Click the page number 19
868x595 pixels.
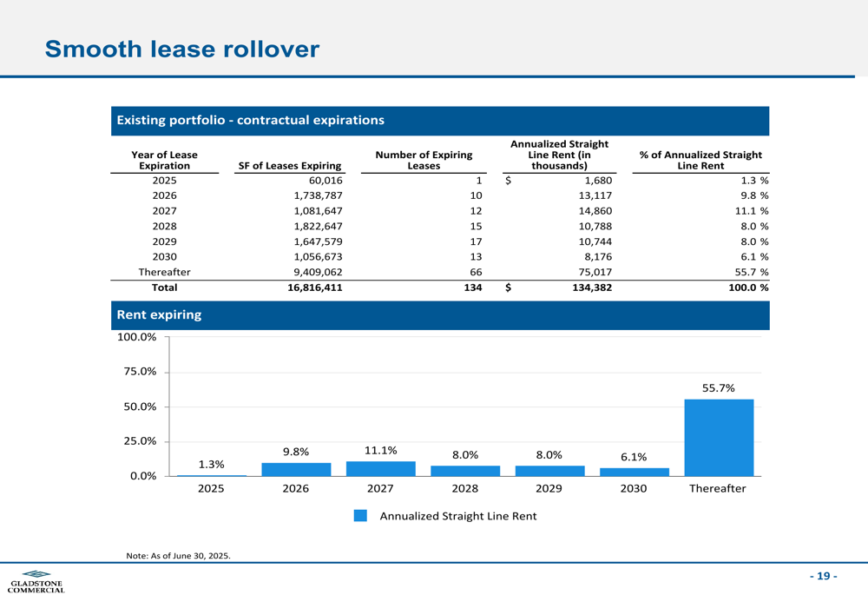point(824,576)
